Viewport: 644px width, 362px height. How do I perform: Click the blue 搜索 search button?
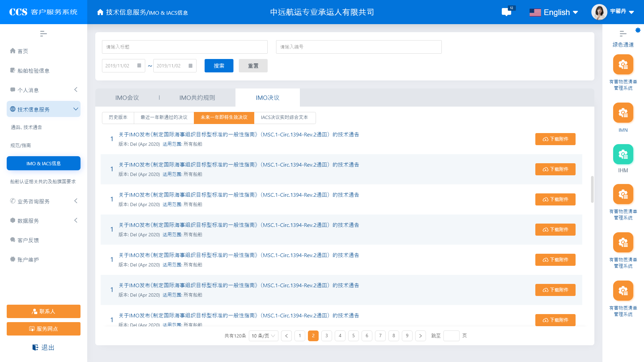[x=219, y=66]
